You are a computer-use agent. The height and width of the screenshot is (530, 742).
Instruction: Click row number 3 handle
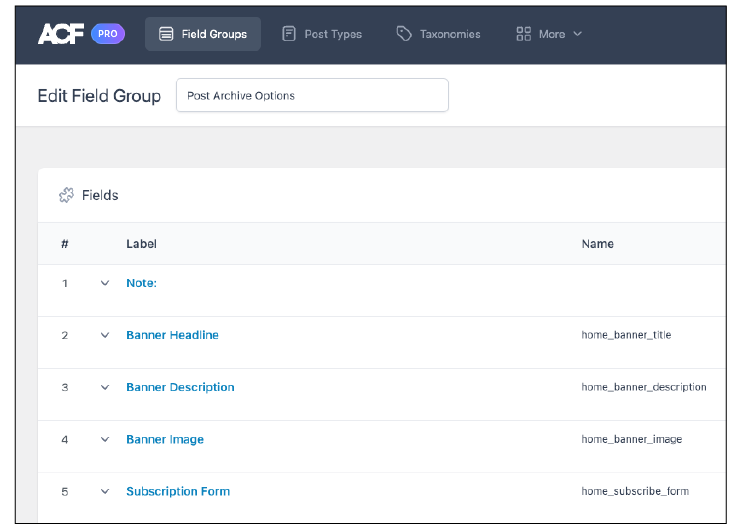(x=65, y=387)
